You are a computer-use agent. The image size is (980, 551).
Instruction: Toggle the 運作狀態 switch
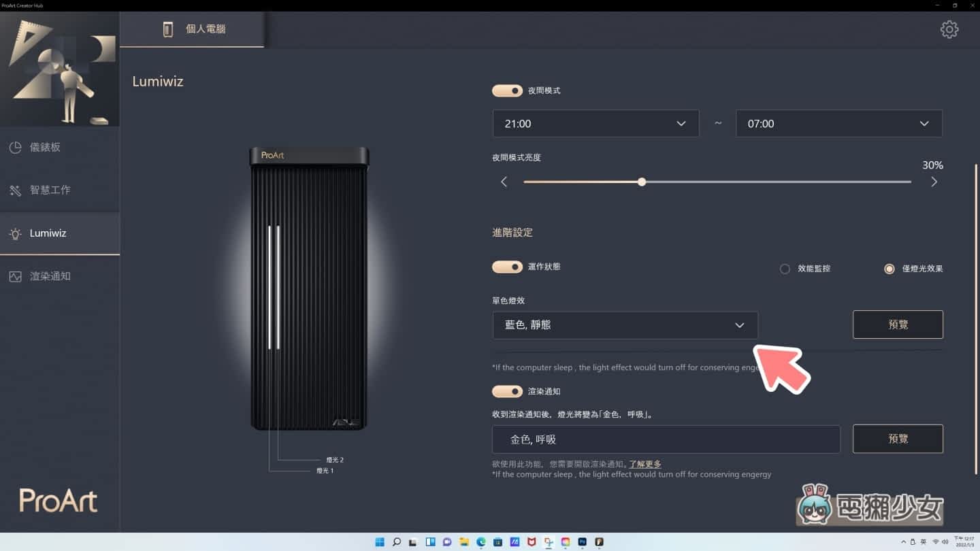(507, 267)
